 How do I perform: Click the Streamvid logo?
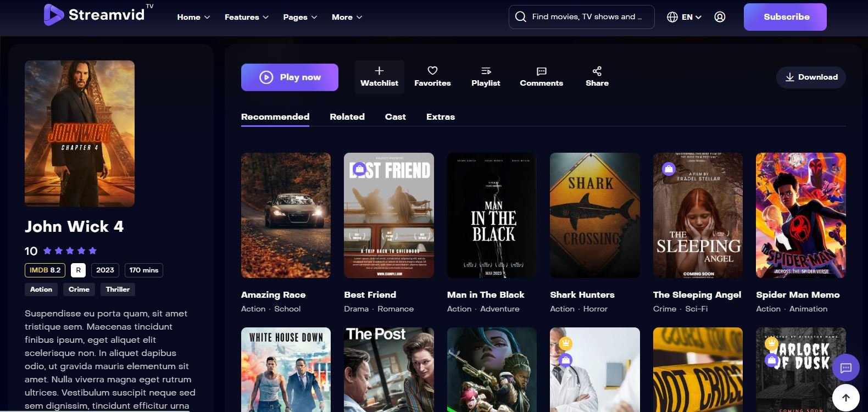tap(99, 15)
